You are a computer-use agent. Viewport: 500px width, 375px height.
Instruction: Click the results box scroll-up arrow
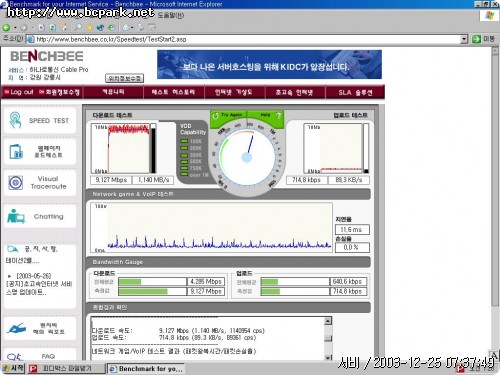tap(328, 321)
